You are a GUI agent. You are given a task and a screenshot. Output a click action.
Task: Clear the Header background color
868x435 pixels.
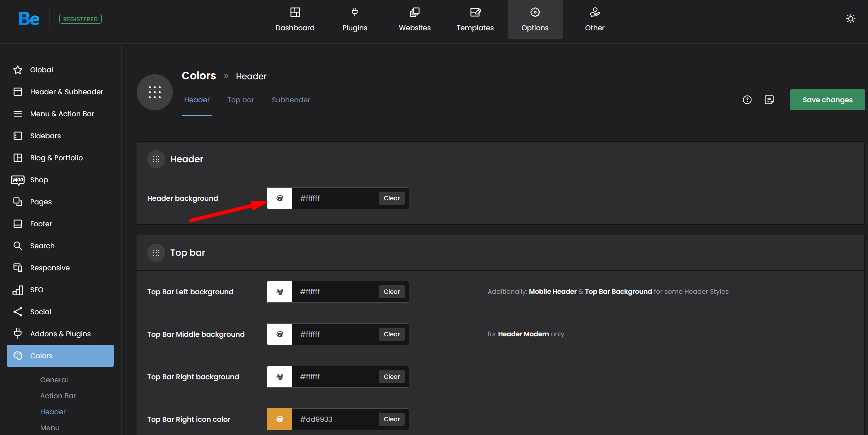click(392, 198)
